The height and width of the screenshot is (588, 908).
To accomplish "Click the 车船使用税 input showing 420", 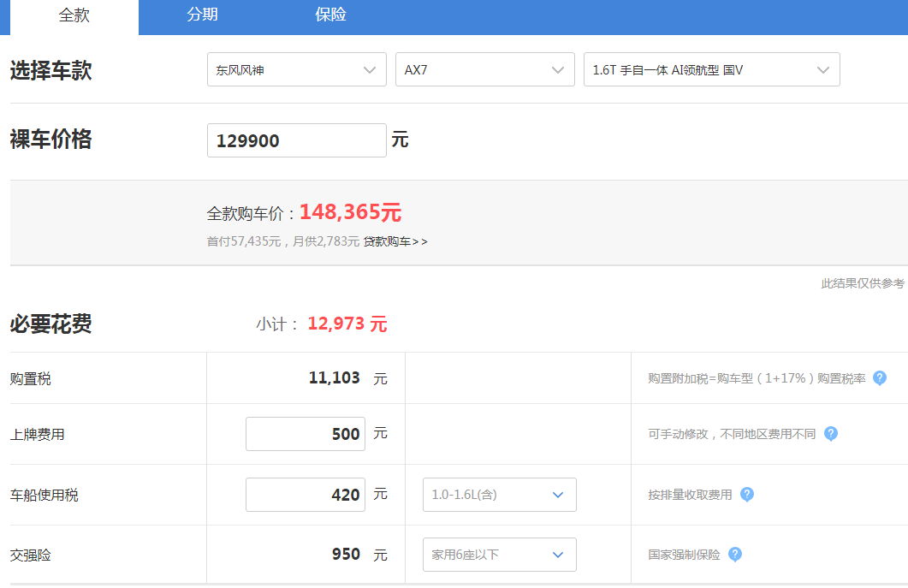I will coord(306,495).
